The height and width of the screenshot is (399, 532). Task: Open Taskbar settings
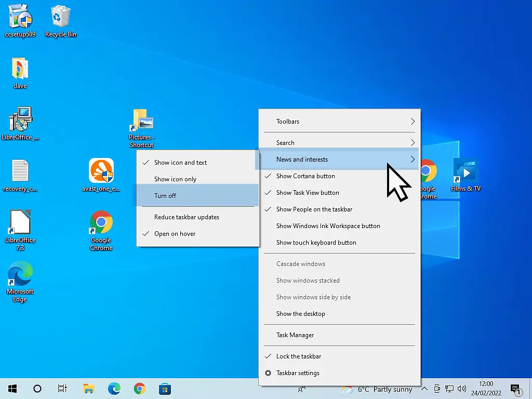pyautogui.click(x=298, y=373)
